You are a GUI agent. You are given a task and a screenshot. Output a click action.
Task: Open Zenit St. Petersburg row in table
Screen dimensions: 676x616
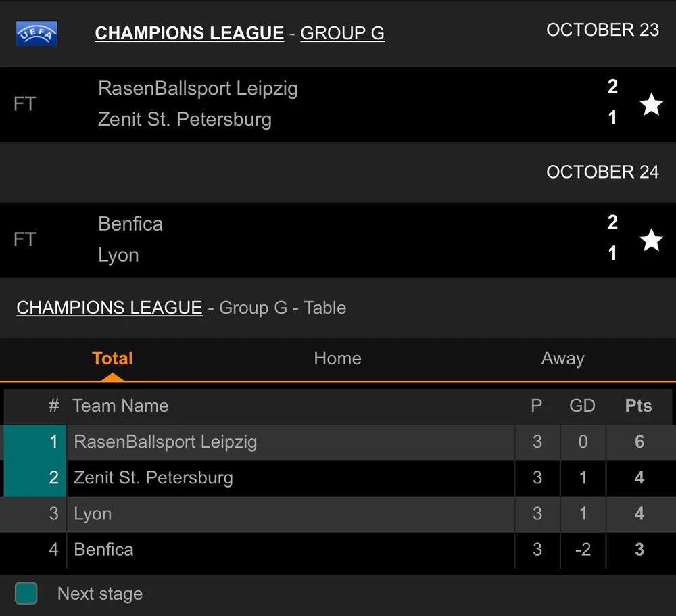tap(153, 478)
